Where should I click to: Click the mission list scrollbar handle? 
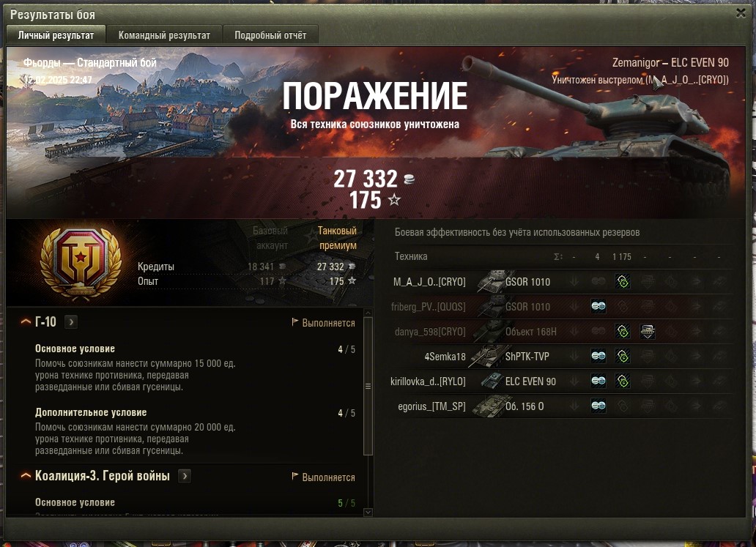368,386
